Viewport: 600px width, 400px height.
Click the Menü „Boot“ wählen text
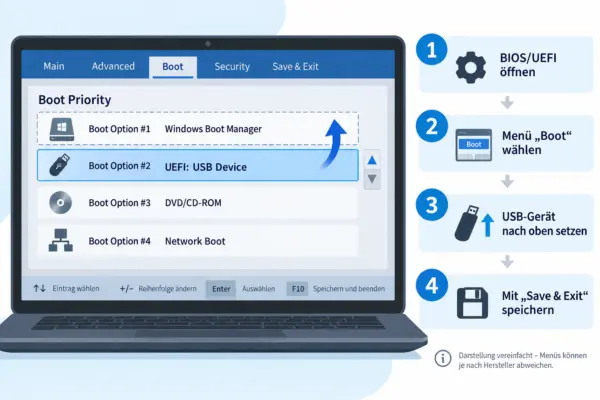(x=536, y=143)
